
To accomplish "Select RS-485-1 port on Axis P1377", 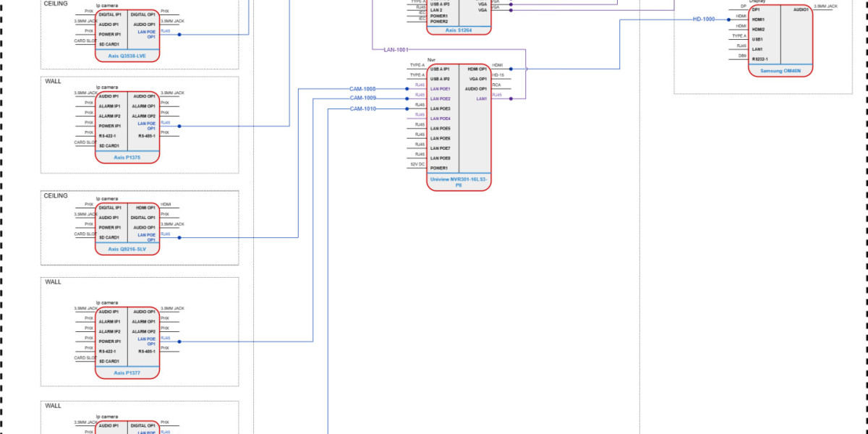I will tap(146, 351).
